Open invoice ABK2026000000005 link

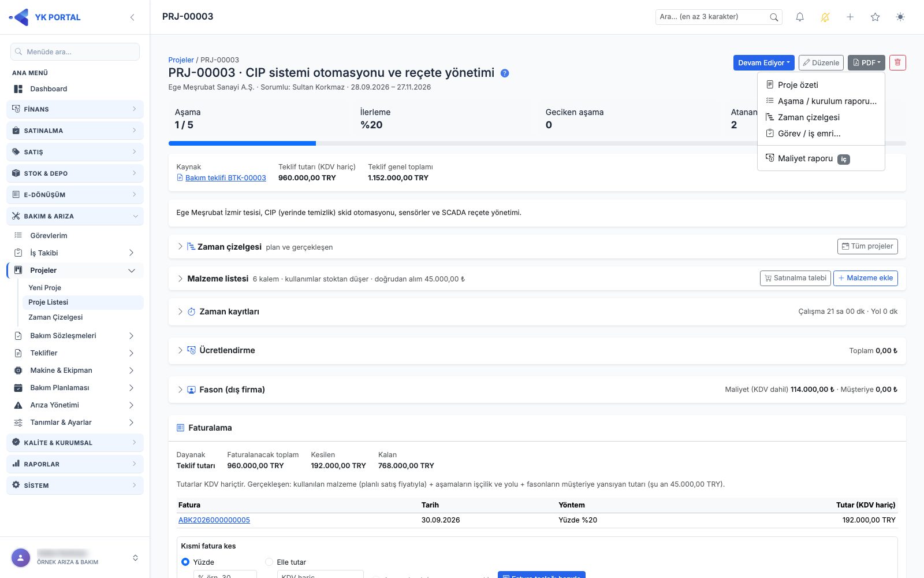(x=214, y=520)
